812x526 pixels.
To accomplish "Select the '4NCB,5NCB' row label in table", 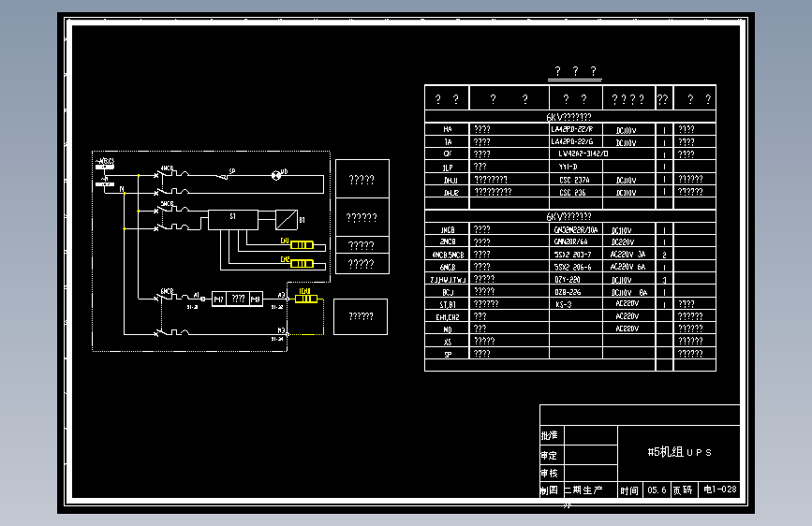I will [x=448, y=255].
